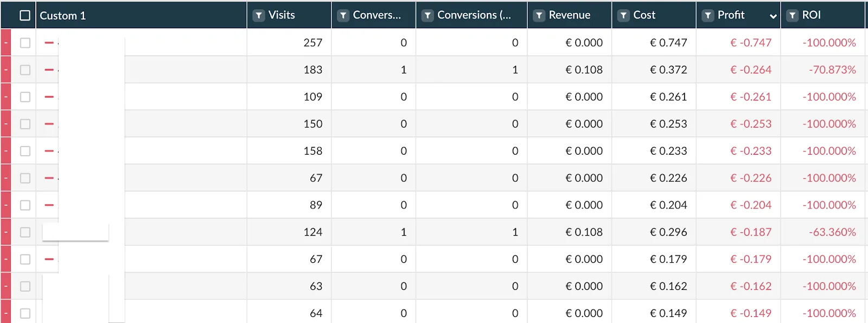The width and height of the screenshot is (868, 323).
Task: Click the Revenue column header text
Action: click(569, 15)
